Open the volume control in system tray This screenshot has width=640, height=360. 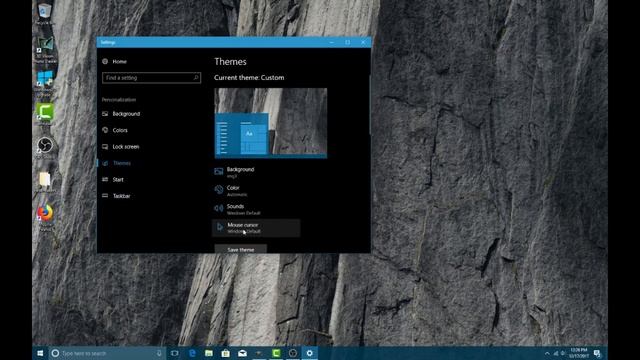(563, 353)
